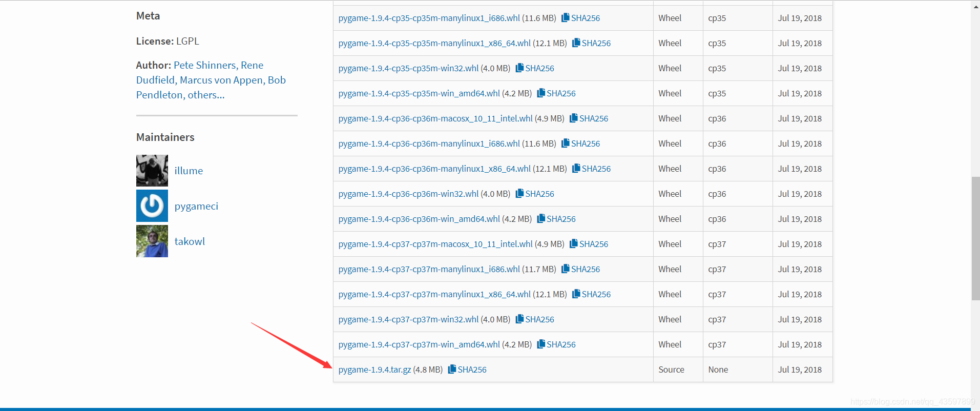Copy SHA256 for pygame-1.9.4.tar.gz
Viewport: 980px width, 411px height.
click(x=467, y=369)
